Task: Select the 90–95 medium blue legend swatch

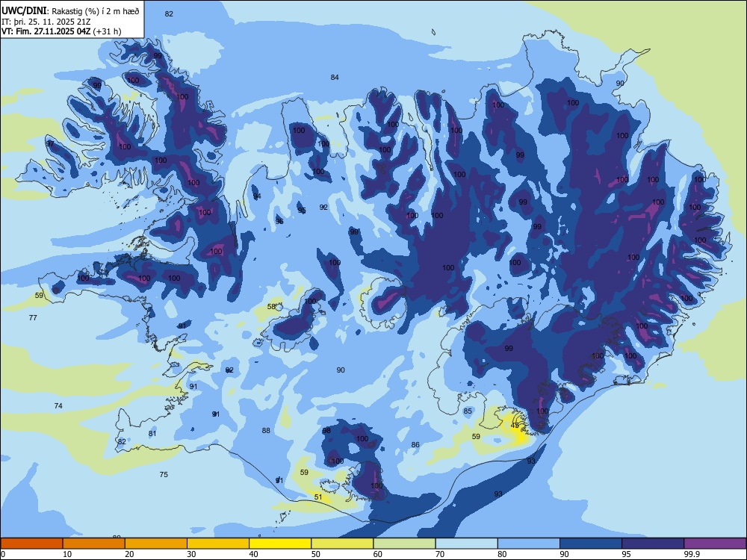Action: (x=591, y=544)
